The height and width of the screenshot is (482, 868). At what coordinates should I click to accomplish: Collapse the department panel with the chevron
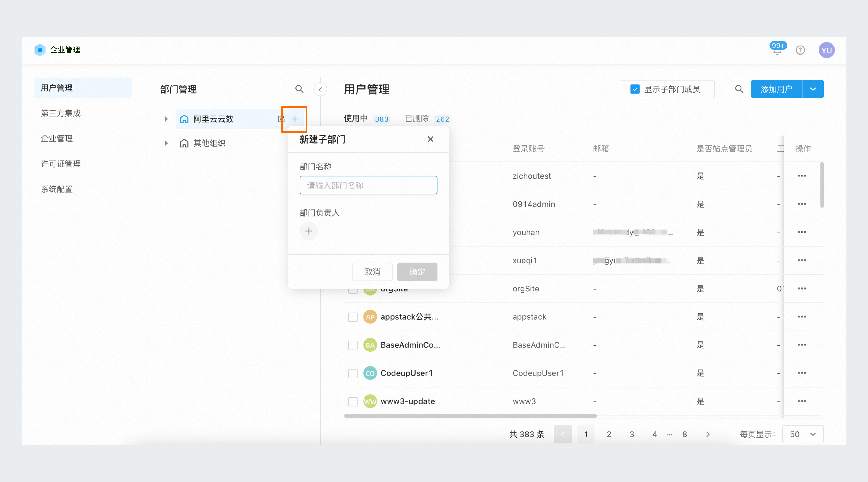click(x=320, y=89)
